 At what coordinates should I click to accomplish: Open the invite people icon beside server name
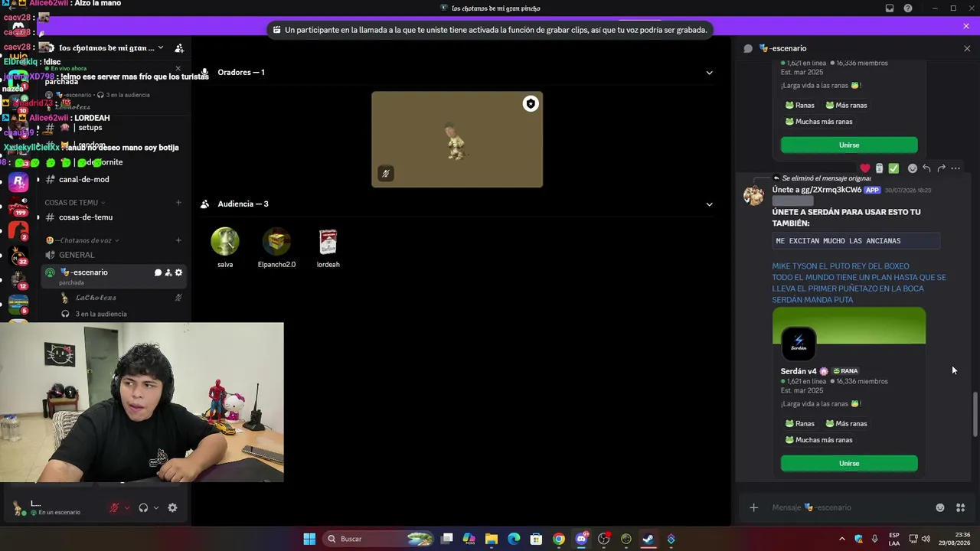coord(179,48)
